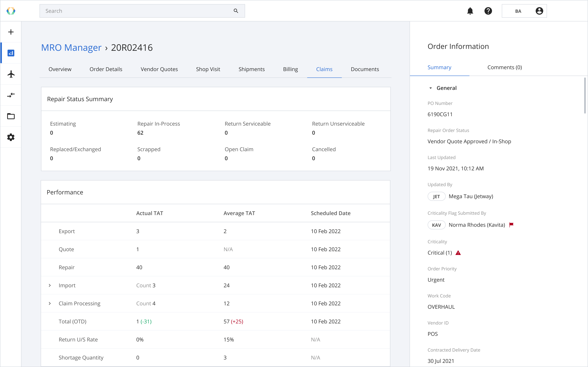Open the airplane icon in the sidebar
Image resolution: width=588 pixels, height=367 pixels.
(11, 74)
